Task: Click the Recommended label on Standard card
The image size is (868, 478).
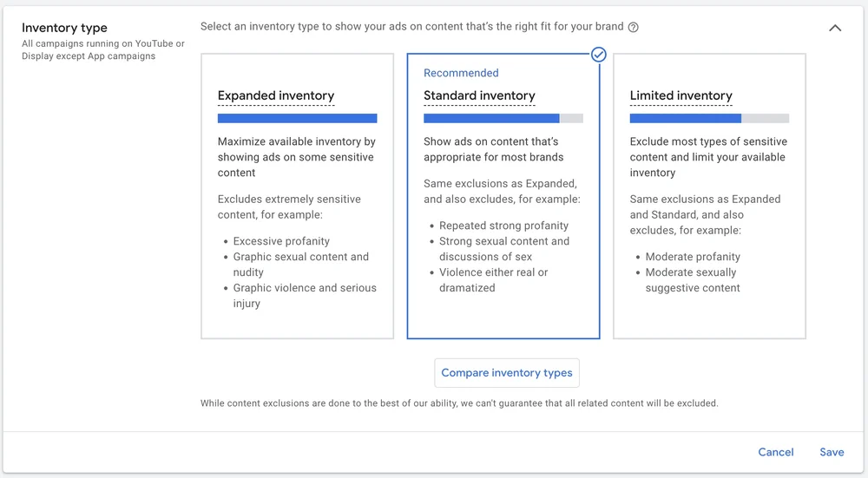Action: [x=461, y=73]
